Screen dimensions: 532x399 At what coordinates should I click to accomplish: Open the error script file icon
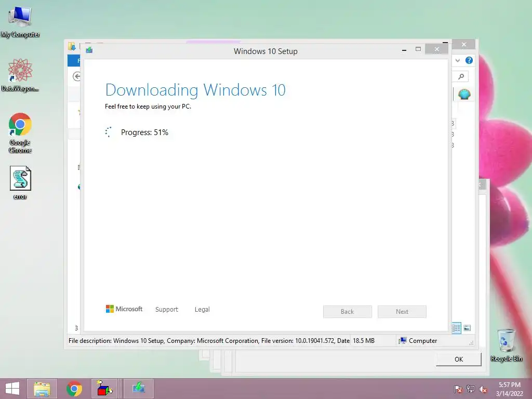click(20, 182)
